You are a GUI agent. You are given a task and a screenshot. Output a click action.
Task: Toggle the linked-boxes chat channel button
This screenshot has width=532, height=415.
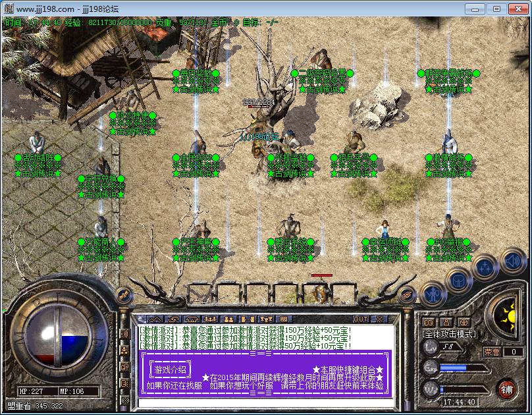(124, 367)
